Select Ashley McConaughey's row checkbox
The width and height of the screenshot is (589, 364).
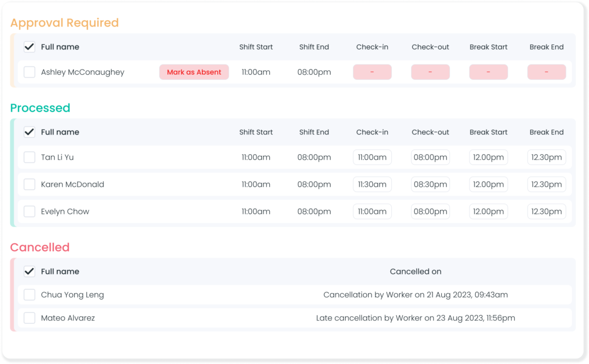(29, 72)
